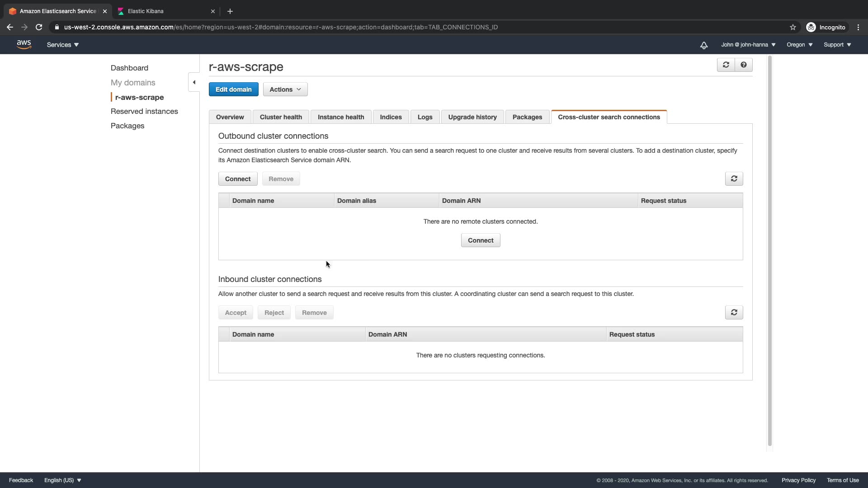Switch to the Indices tab
Viewport: 868px width, 488px height.
pyautogui.click(x=391, y=117)
